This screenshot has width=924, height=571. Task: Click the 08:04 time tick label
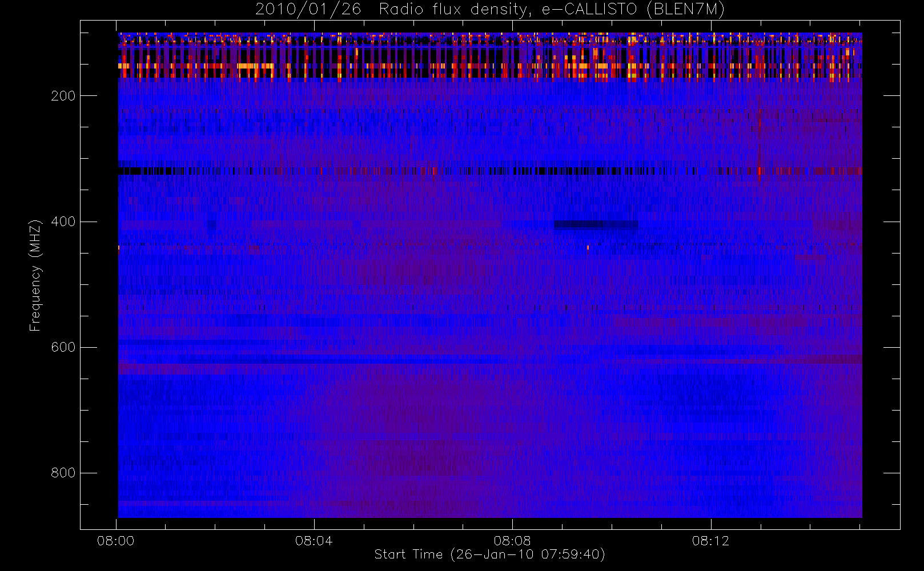point(314,541)
